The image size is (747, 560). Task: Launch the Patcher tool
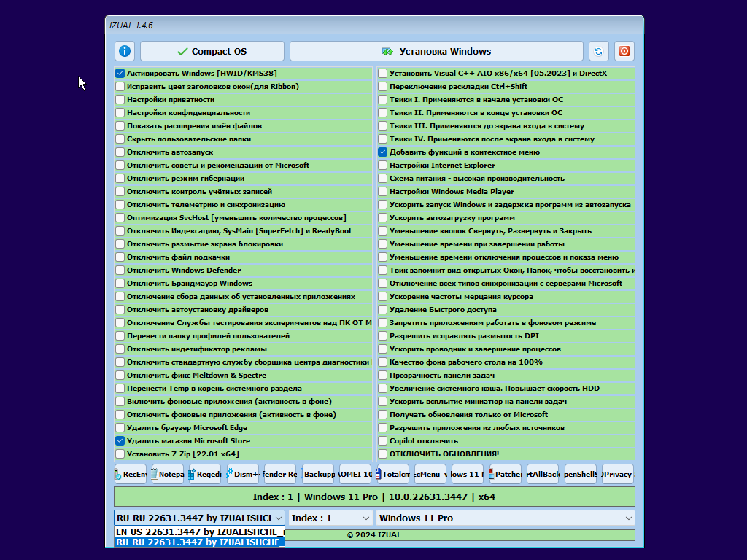tap(505, 474)
